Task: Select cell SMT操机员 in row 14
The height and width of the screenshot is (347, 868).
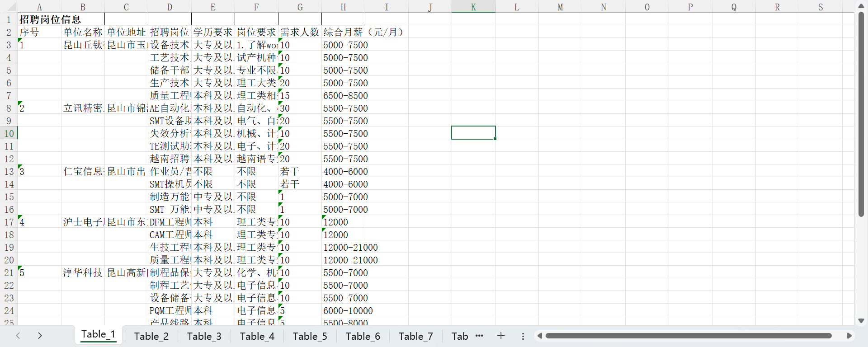Action: coord(170,184)
